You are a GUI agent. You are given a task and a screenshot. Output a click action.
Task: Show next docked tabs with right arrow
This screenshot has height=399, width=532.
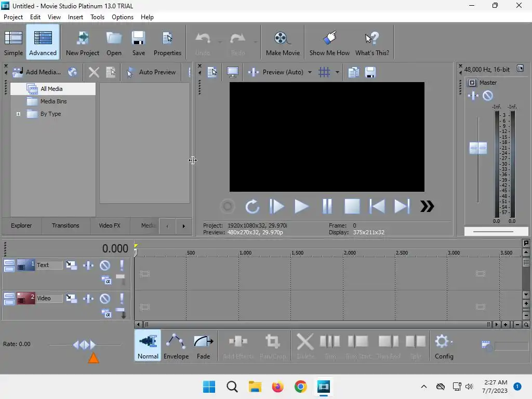tap(183, 226)
